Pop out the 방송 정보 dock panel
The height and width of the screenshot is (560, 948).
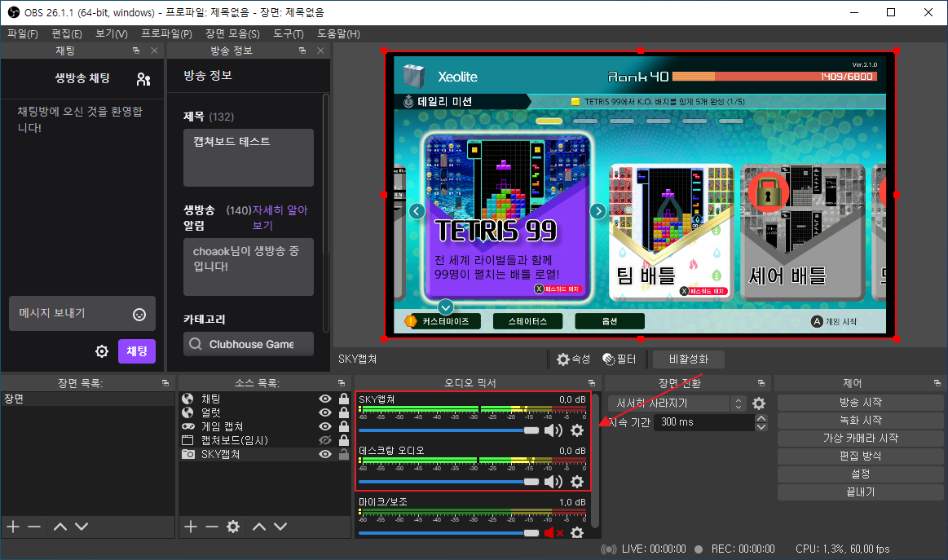(302, 51)
